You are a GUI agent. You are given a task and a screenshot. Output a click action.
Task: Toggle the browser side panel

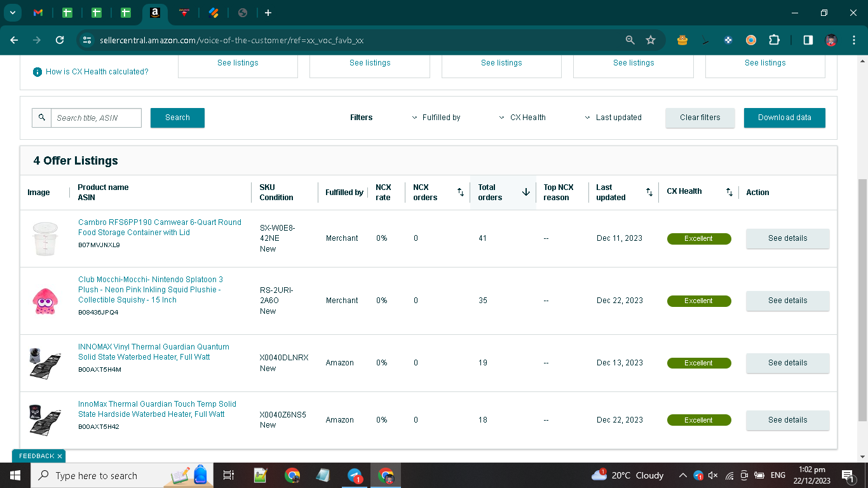tap(808, 40)
